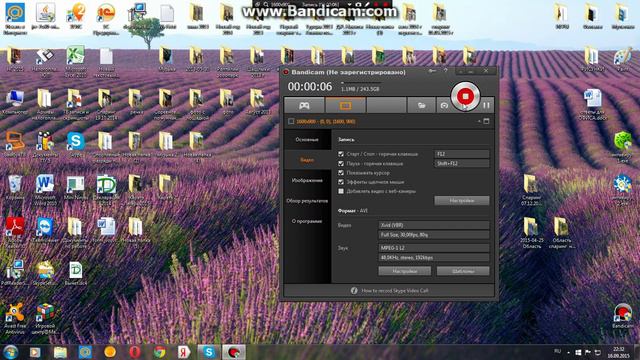Open Opera from the taskbar

135,352
